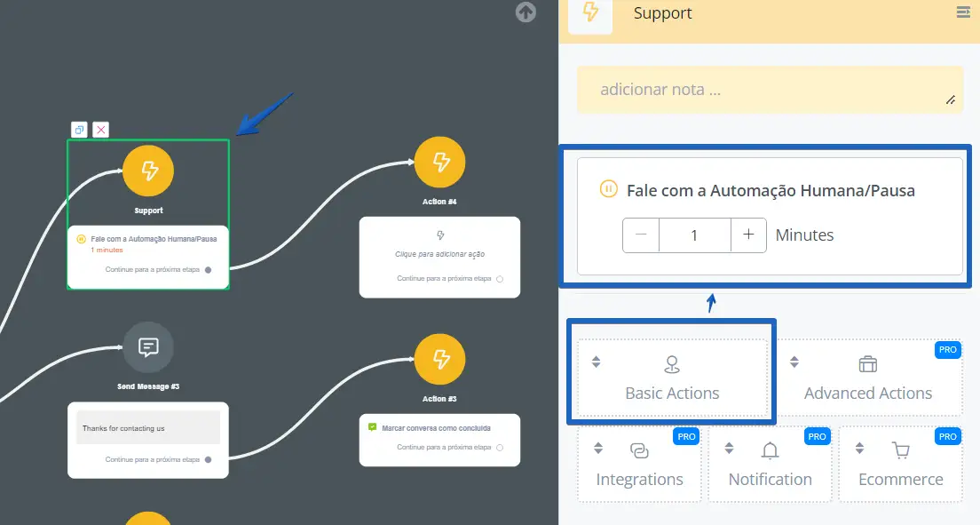Select the Support lightning bolt node
The image size is (980, 525).
148,171
